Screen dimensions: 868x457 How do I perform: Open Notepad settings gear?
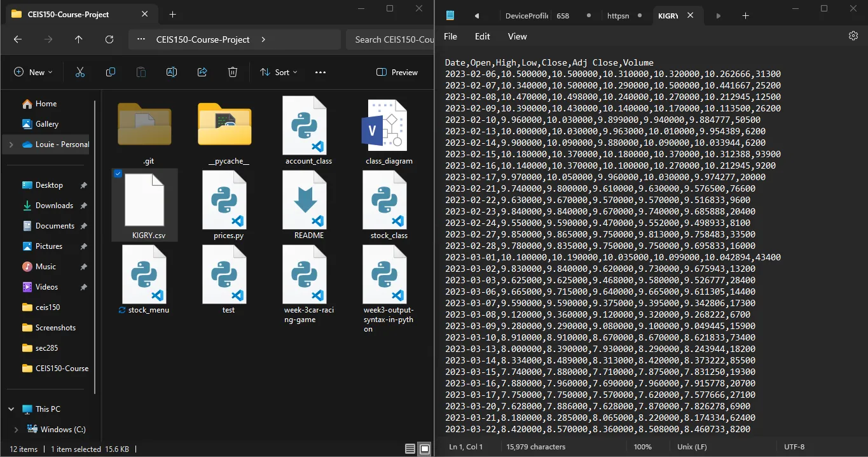pos(853,36)
